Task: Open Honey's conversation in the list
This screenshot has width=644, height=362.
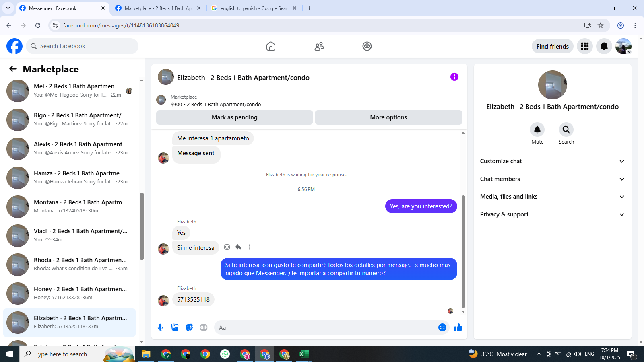Action: pyautogui.click(x=69, y=294)
